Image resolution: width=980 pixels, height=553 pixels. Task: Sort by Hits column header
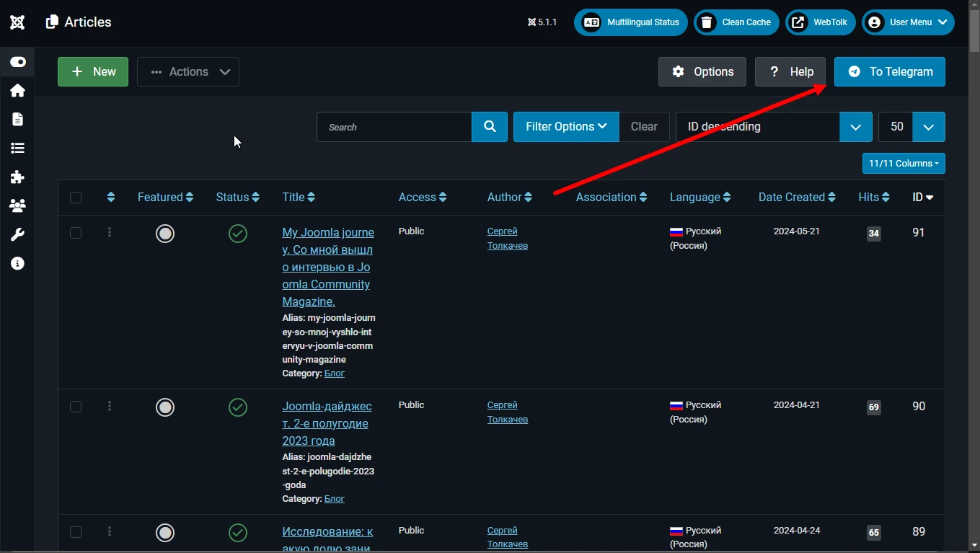click(874, 197)
